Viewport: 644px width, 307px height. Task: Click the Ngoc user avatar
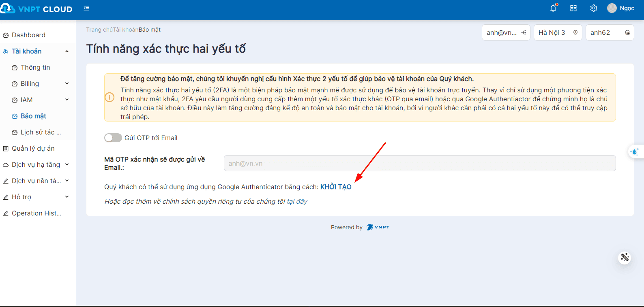[x=612, y=8]
